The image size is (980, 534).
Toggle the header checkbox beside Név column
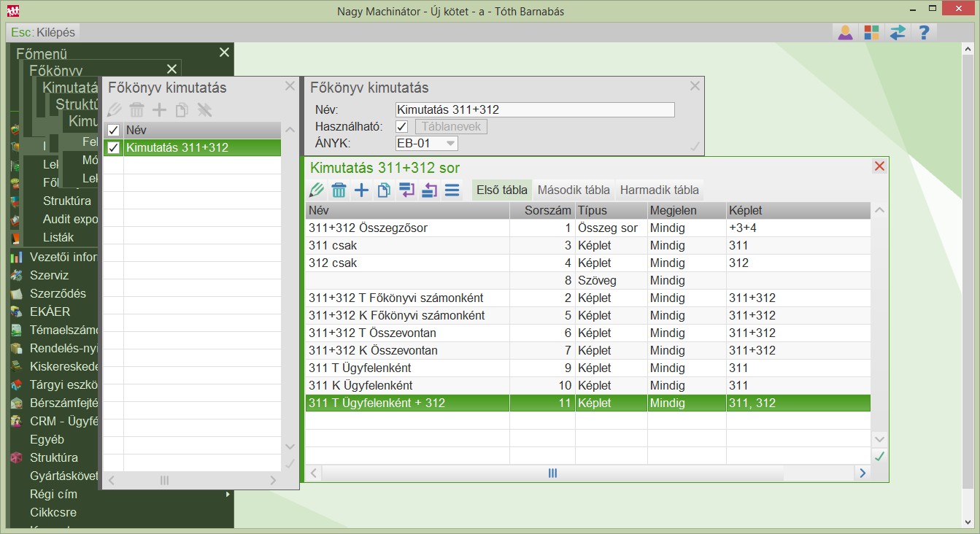click(x=113, y=130)
